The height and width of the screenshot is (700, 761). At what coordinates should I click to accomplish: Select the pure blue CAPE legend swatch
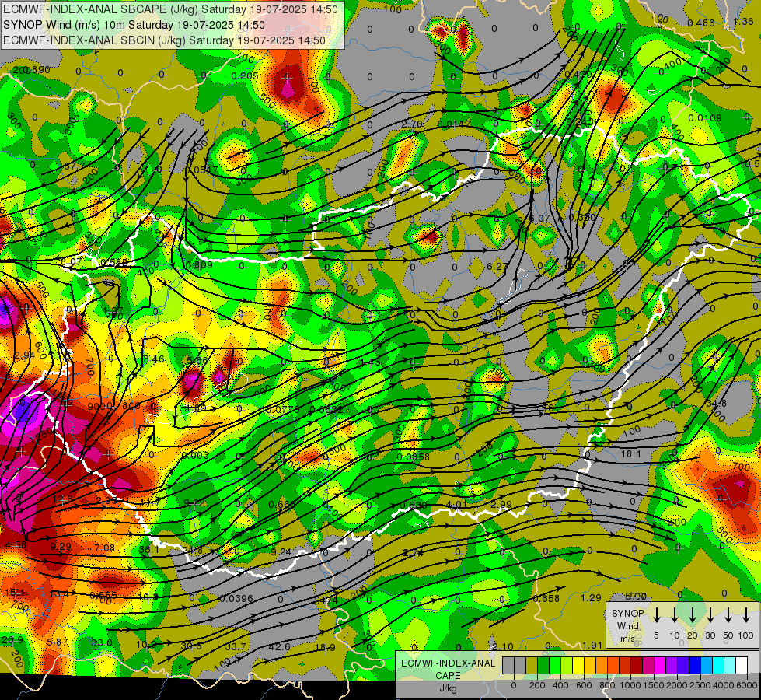tap(695, 665)
